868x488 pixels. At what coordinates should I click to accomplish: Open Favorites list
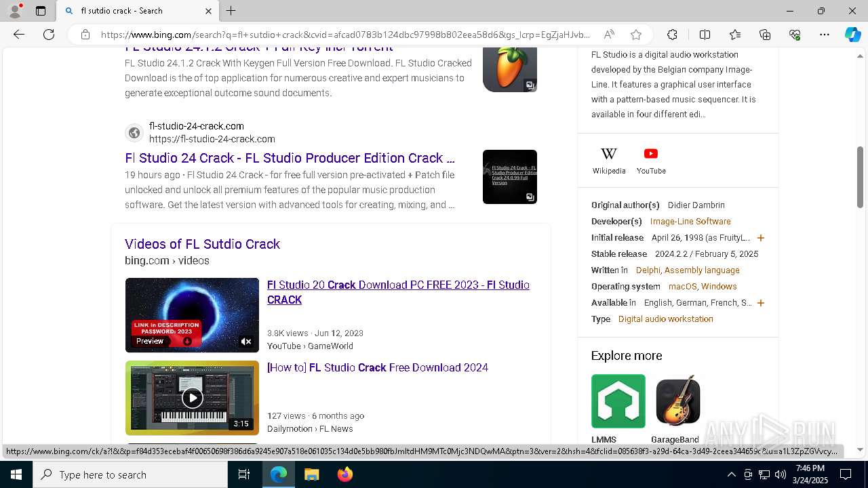[x=735, y=35]
